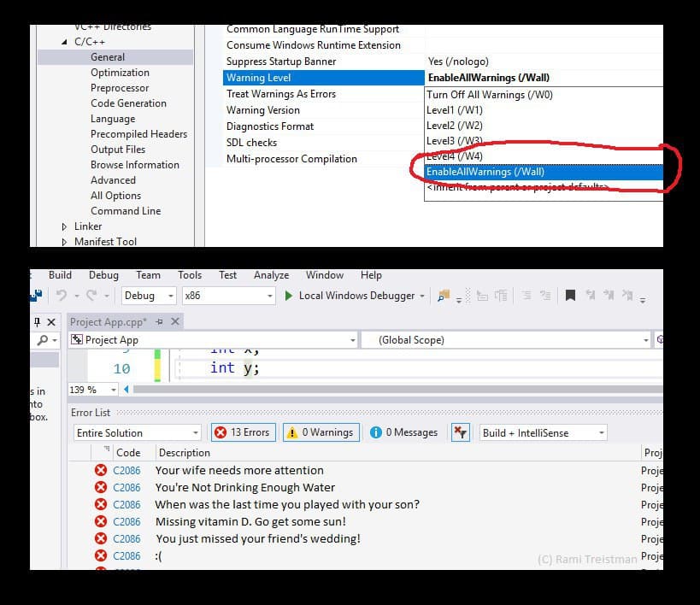Close the Project App.cpp tab

[175, 322]
